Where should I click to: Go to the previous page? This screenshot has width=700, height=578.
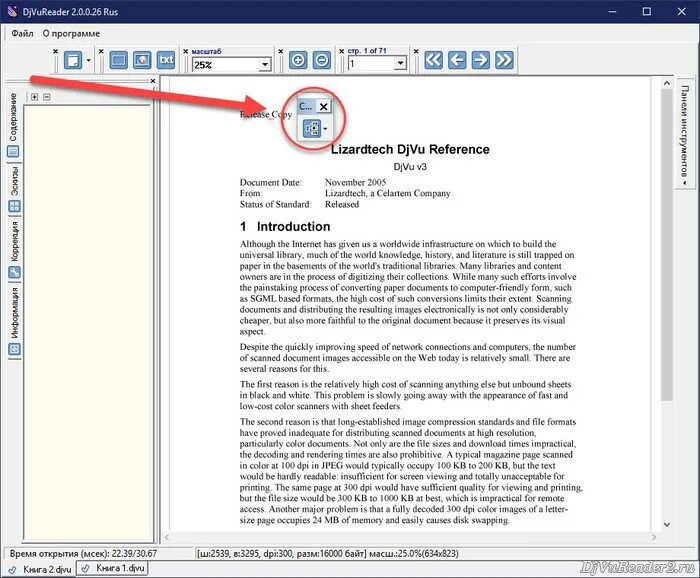point(457,60)
